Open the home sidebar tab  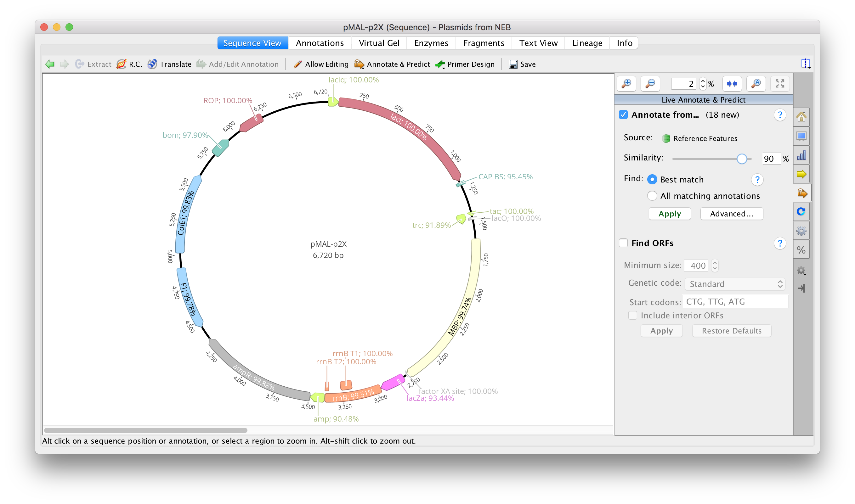coord(801,117)
